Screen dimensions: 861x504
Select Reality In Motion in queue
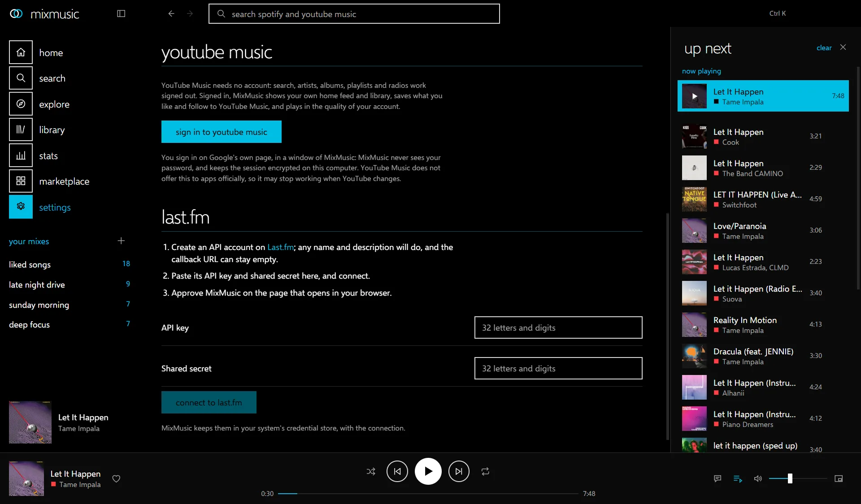click(x=763, y=324)
